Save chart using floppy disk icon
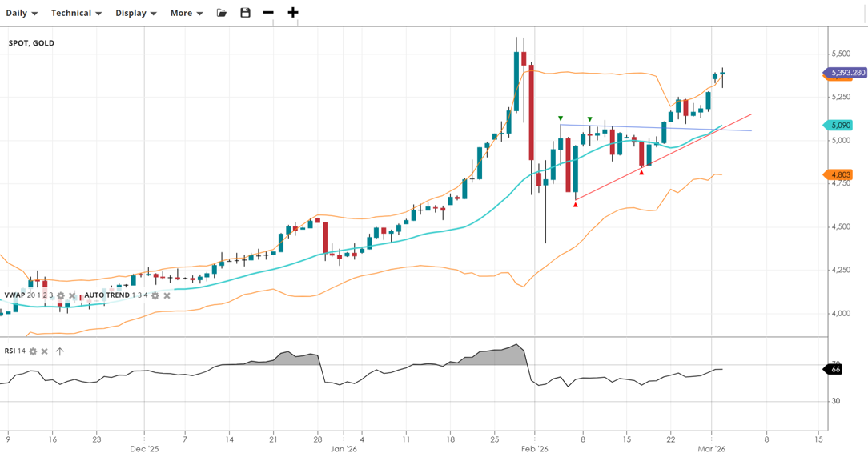The height and width of the screenshot is (453, 868). point(245,13)
